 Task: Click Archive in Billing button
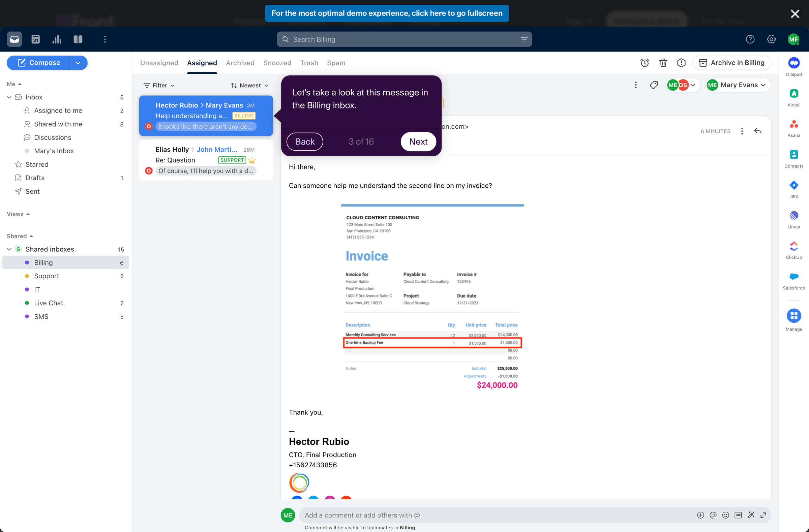[x=731, y=63]
